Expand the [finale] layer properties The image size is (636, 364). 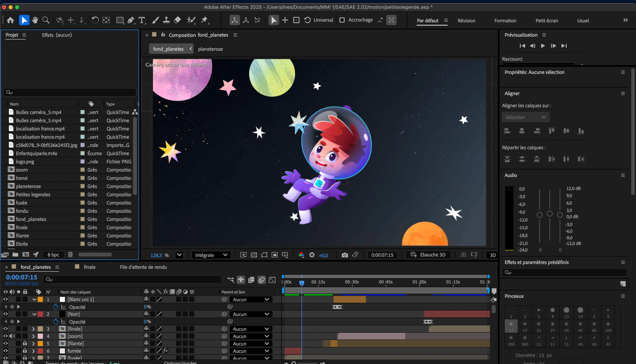(33, 329)
